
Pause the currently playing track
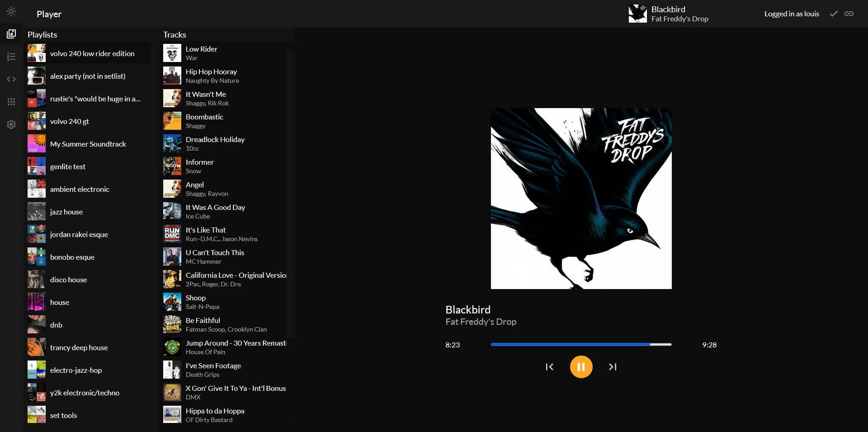[x=581, y=367]
